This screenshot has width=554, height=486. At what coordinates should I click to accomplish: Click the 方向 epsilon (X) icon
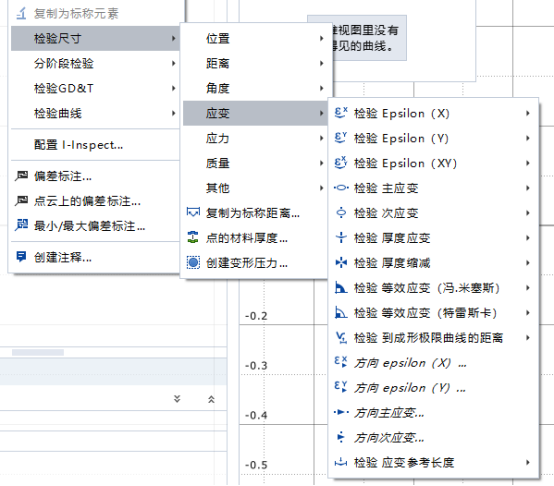click(341, 362)
